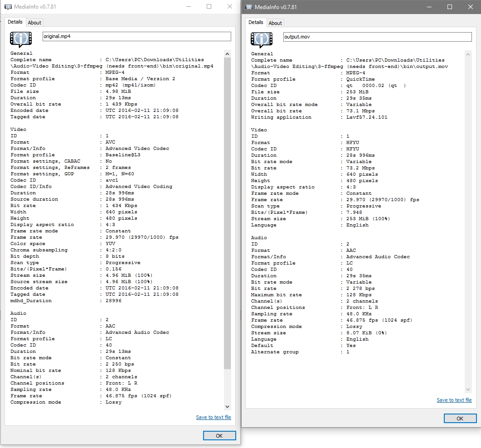
Task: Click Save to text file link in right window
Action: (x=454, y=400)
